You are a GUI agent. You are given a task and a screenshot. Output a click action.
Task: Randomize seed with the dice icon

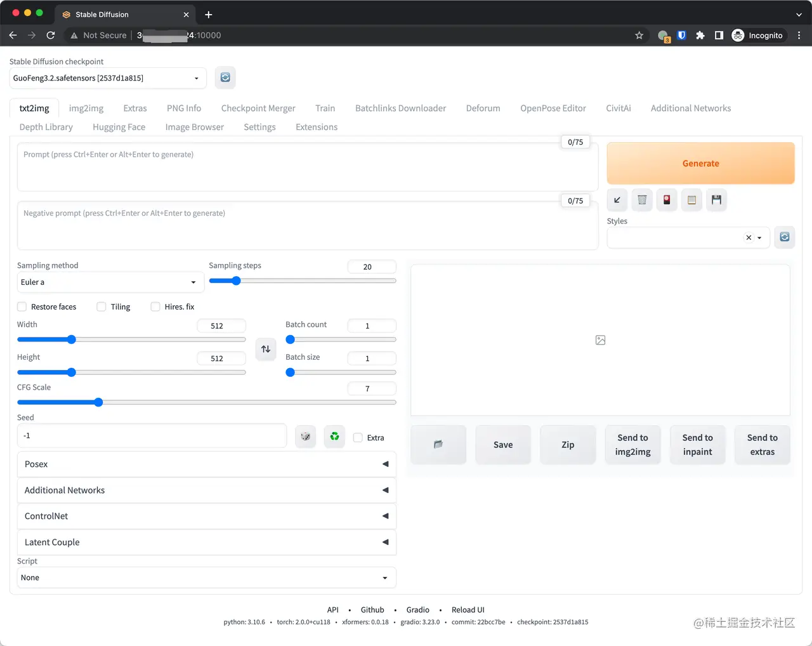[x=306, y=437]
